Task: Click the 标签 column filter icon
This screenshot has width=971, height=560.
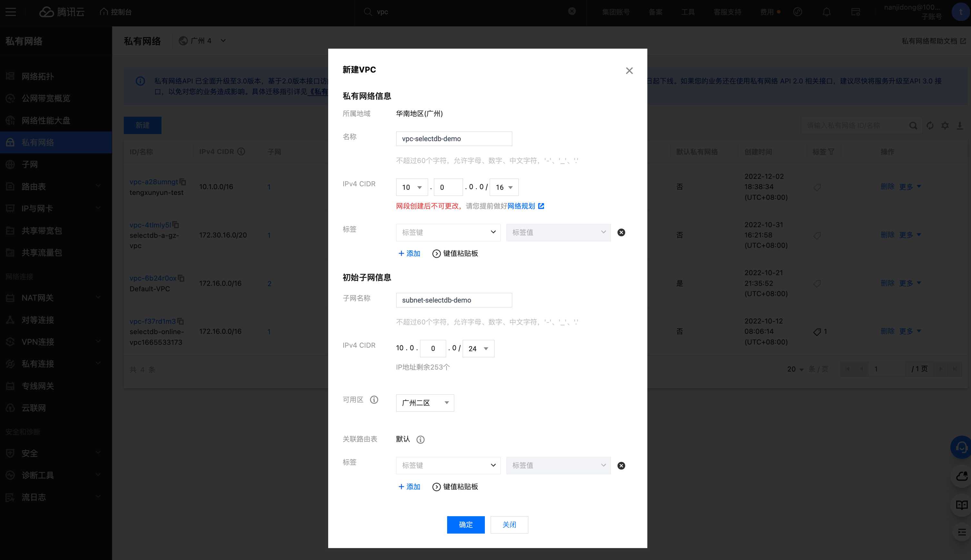Action: tap(831, 151)
